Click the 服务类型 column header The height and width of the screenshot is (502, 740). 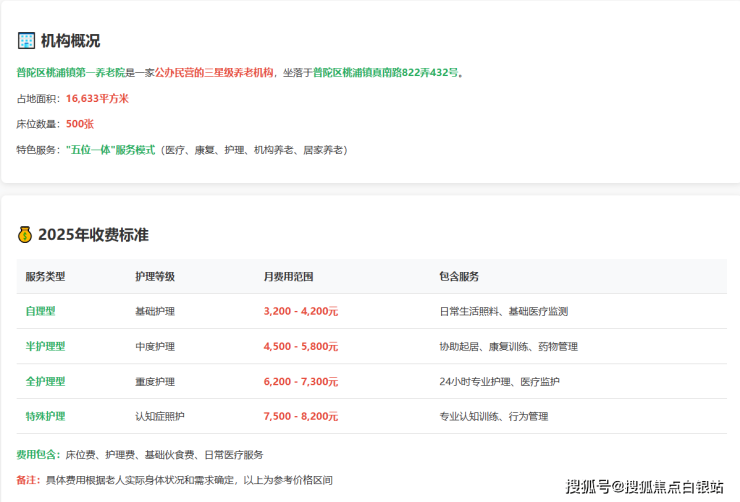(x=45, y=277)
